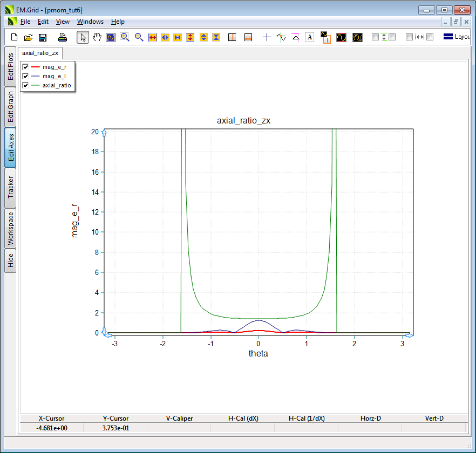
Task: Save the graph with the floppy disk icon
Action: 43,37
